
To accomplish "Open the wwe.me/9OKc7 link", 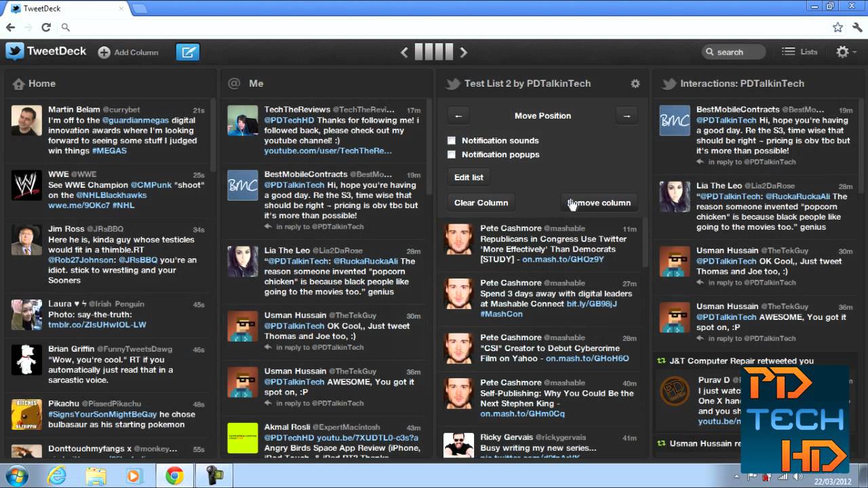I will pos(79,205).
